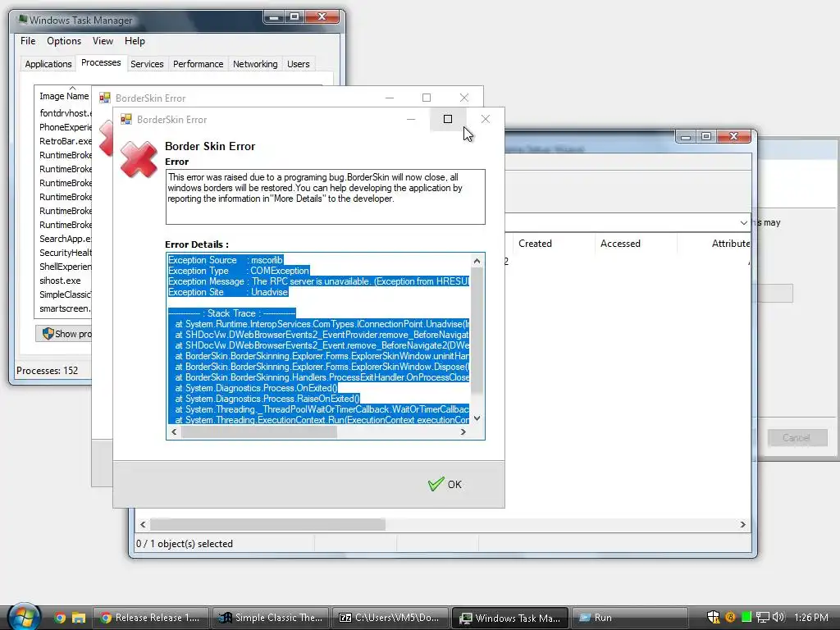Viewport: 840px width, 630px height.
Task: Switch to Simple Classic Theme taskbar button
Action: 271,618
